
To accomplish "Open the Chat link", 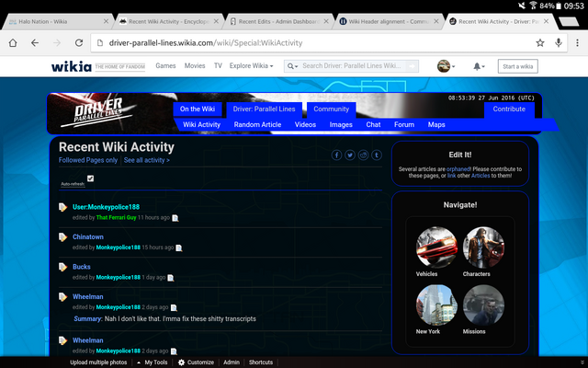I will click(x=373, y=125).
